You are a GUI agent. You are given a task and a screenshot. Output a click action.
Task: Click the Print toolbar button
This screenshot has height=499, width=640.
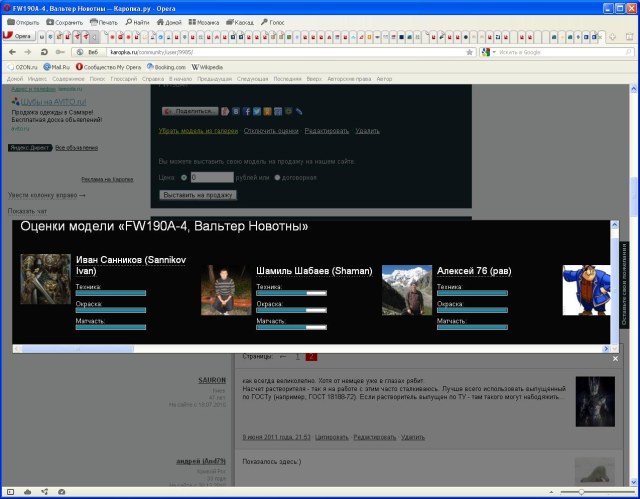click(x=104, y=21)
